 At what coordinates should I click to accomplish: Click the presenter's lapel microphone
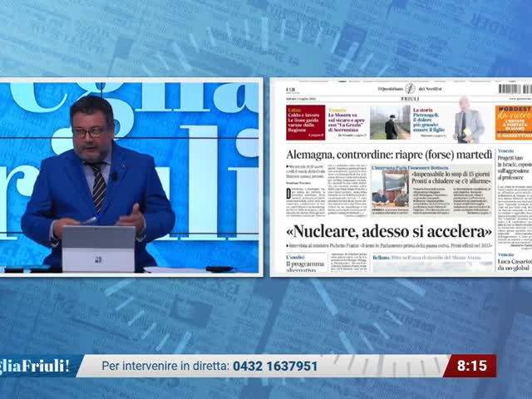tap(115, 176)
